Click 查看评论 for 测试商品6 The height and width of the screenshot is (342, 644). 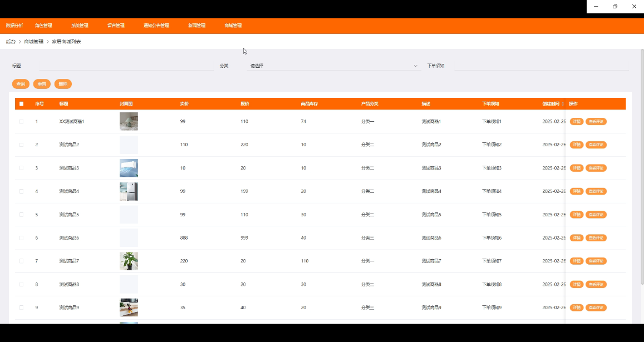click(596, 237)
